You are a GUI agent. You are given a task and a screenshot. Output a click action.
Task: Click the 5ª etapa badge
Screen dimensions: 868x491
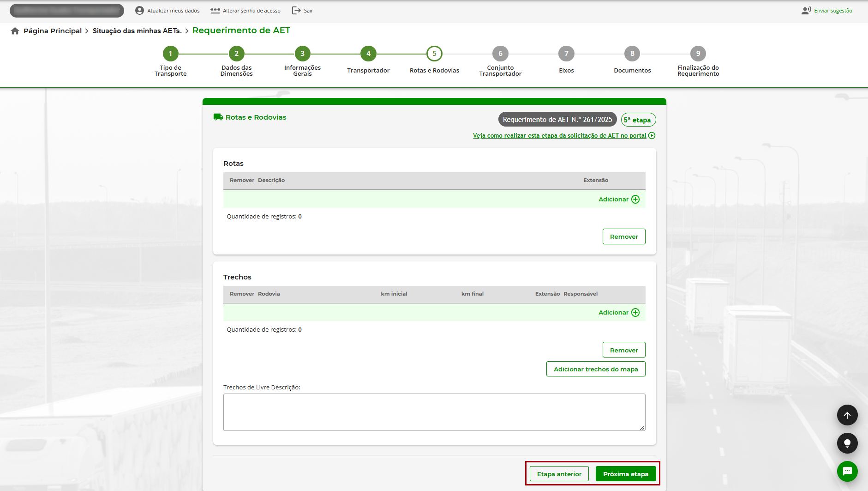click(638, 120)
